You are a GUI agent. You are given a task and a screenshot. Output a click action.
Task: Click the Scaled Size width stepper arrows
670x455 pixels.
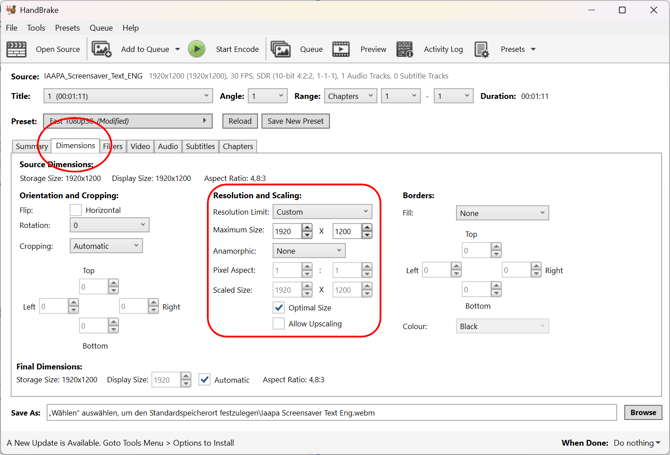(307, 290)
